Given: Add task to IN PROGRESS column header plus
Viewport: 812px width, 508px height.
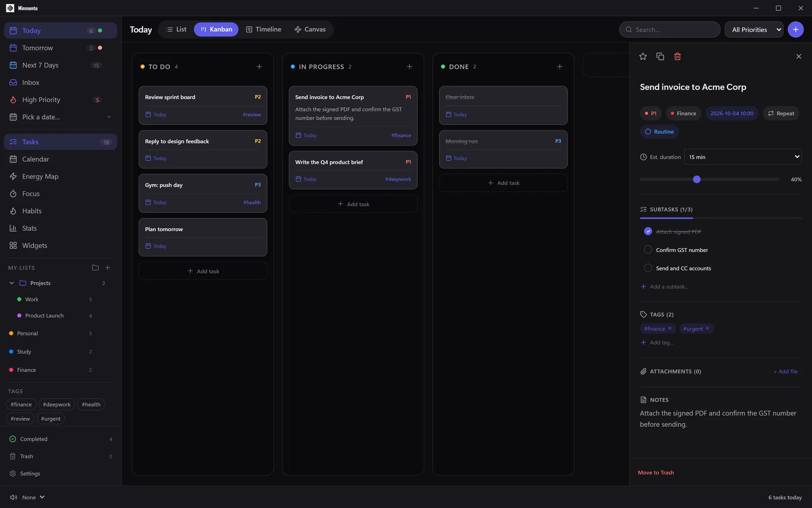Looking at the screenshot, I should point(409,67).
